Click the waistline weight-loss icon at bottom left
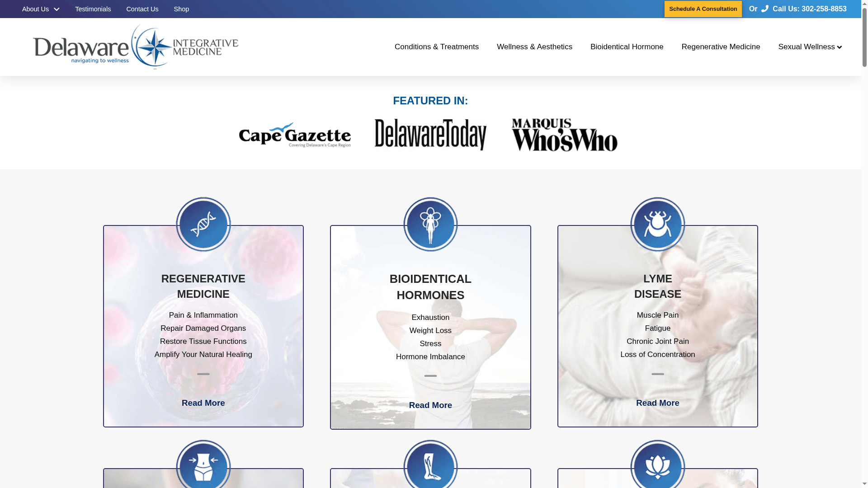Screen dimensions: 868x488 pos(203,465)
